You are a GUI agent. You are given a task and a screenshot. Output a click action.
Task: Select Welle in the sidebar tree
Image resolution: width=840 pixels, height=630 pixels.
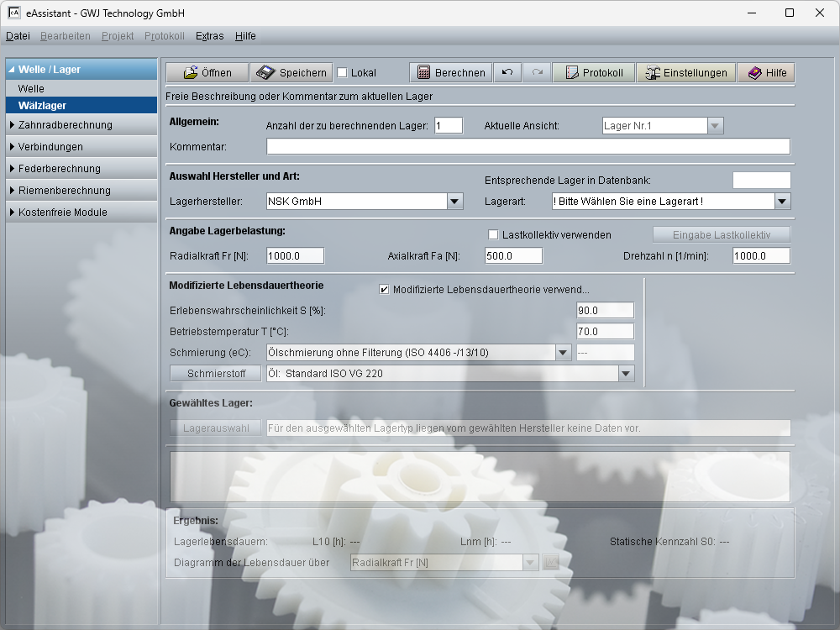coord(31,88)
